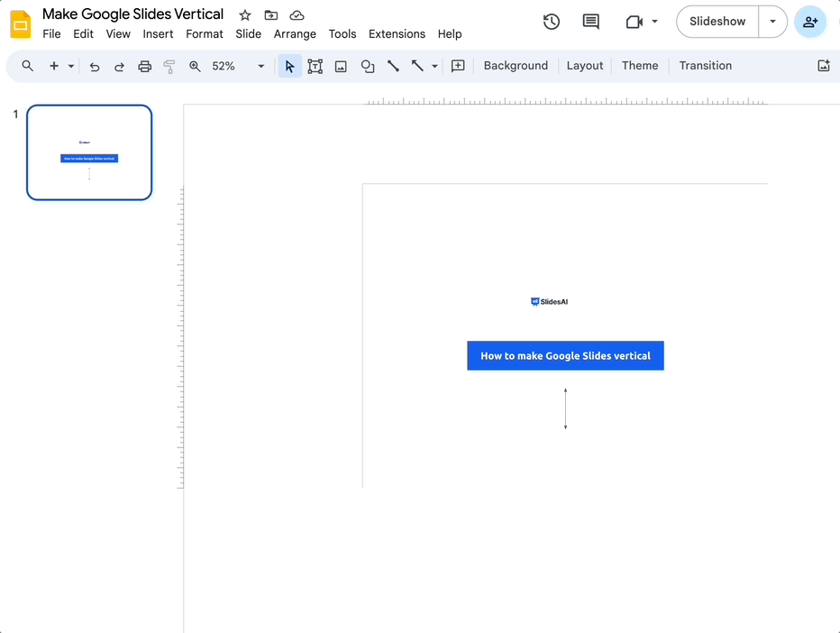Select the Paint format tool

pyautogui.click(x=169, y=65)
